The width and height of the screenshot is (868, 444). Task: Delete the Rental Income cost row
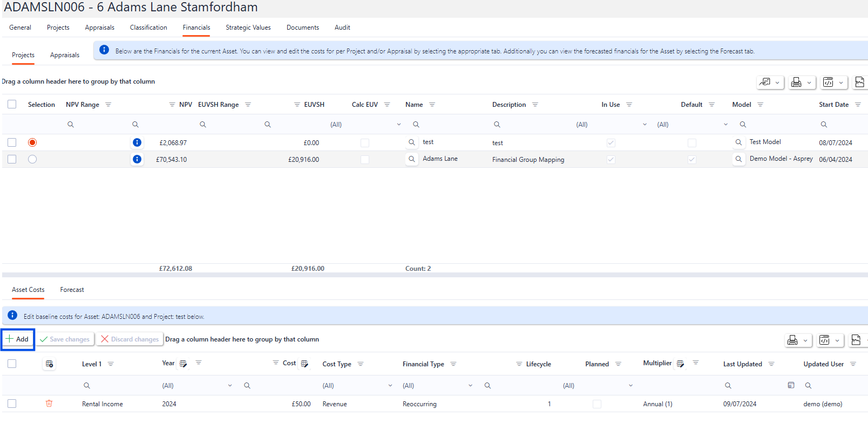[49, 404]
